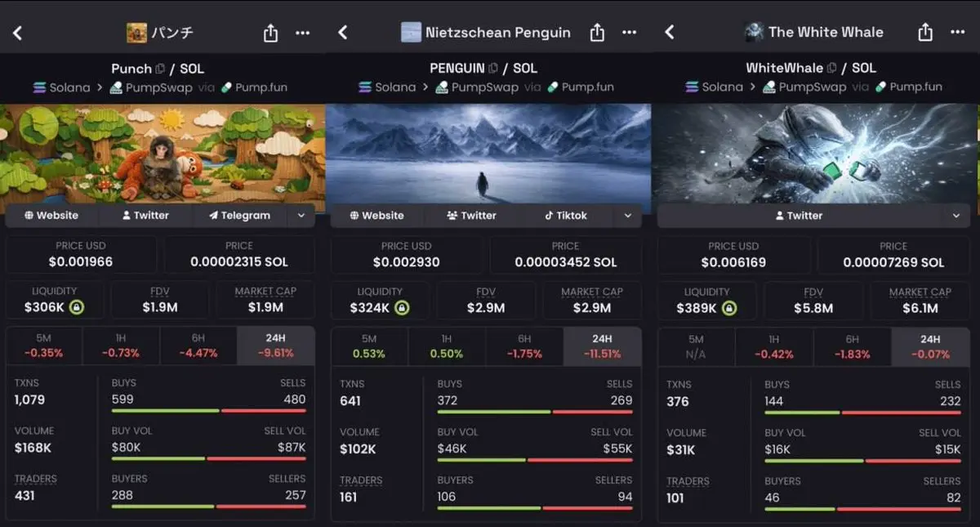The image size is (980, 527).
Task: Click the WhiteWhale FDV $5.8M
Action: pyautogui.click(x=813, y=309)
